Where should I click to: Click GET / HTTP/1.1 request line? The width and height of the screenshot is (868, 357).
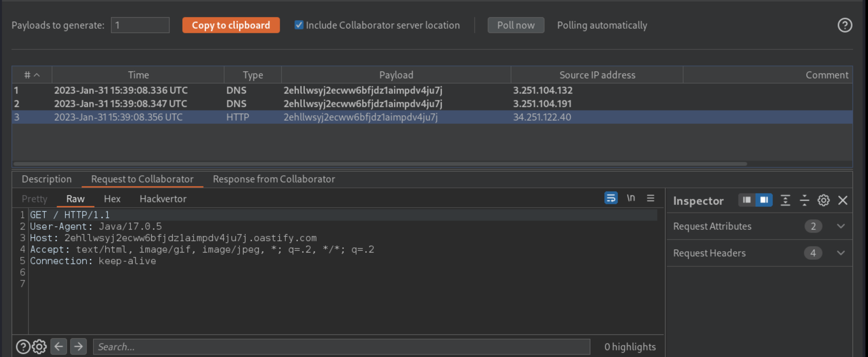pos(70,215)
